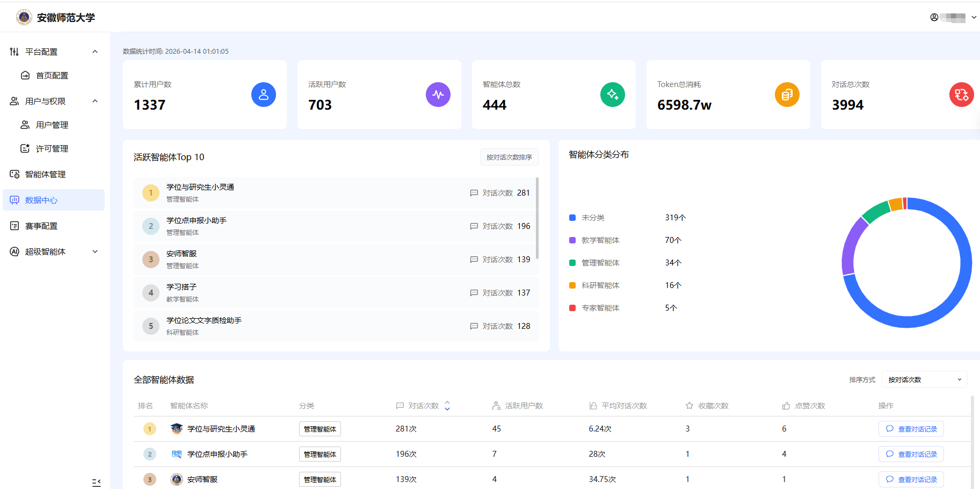This screenshot has width=980, height=489.
Task: Open 智能体管理 in the sidebar
Action: tap(45, 174)
